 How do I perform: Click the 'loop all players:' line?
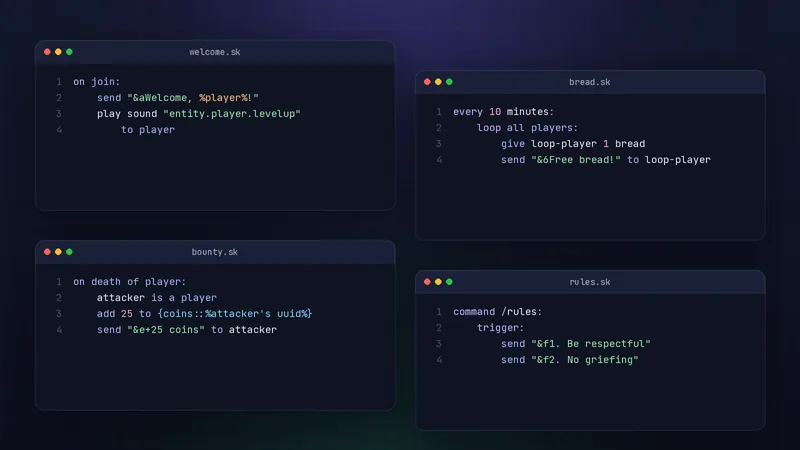click(528, 128)
